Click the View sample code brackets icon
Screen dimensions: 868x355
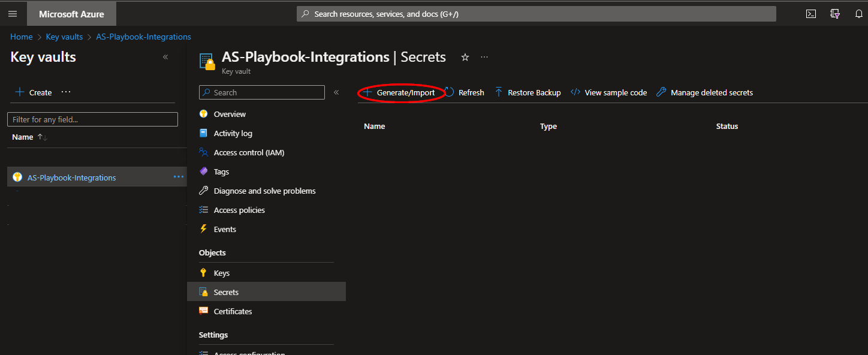[x=575, y=92]
